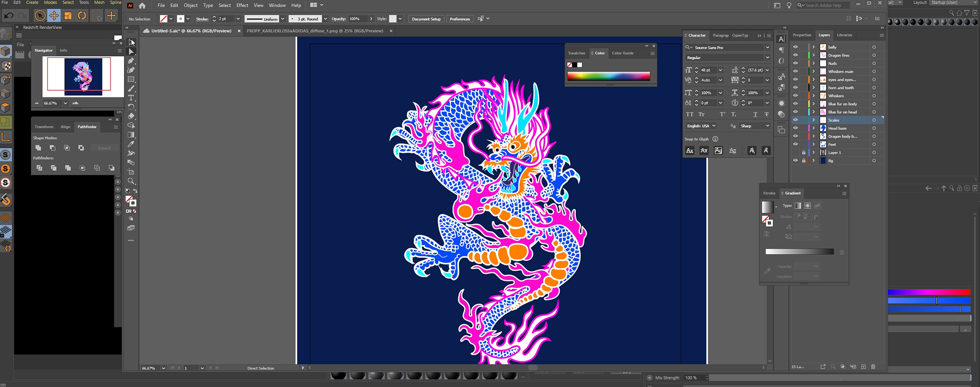The image size is (980, 387).
Task: Select the Shape Builder tool
Action: coord(131,125)
